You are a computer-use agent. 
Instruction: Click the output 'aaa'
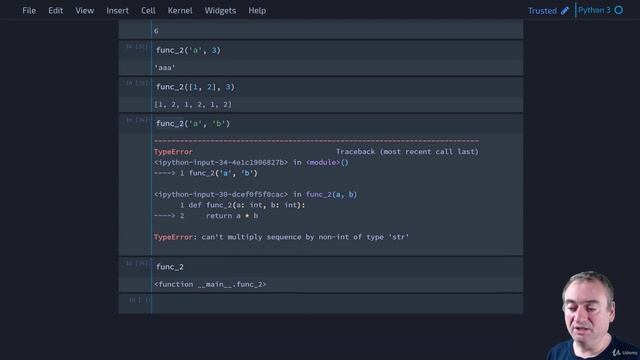pyautogui.click(x=165, y=68)
